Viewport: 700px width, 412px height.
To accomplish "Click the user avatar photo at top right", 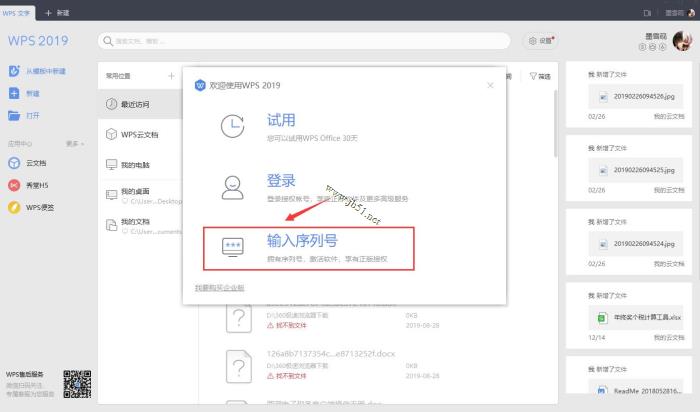I will point(682,41).
